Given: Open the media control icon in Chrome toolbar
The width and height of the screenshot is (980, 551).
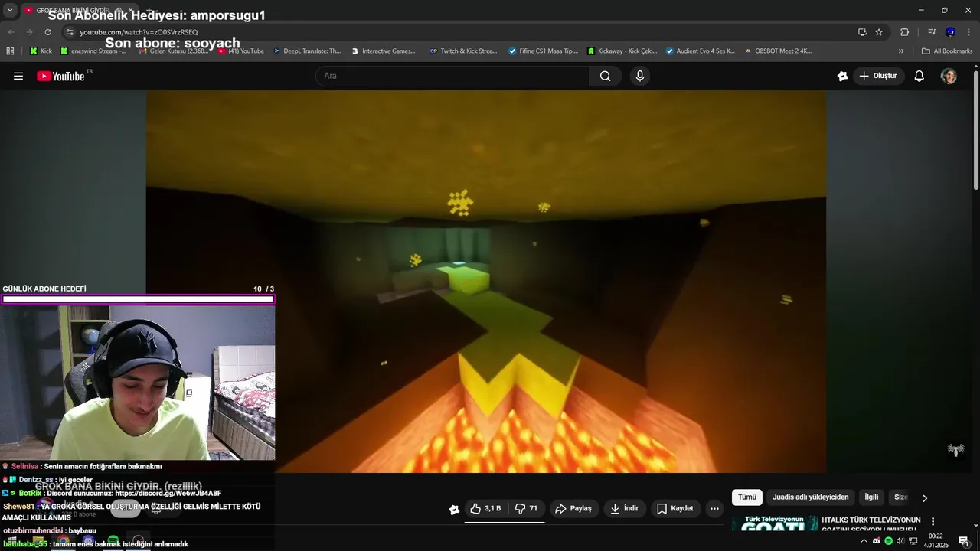Looking at the screenshot, I should tap(932, 32).
